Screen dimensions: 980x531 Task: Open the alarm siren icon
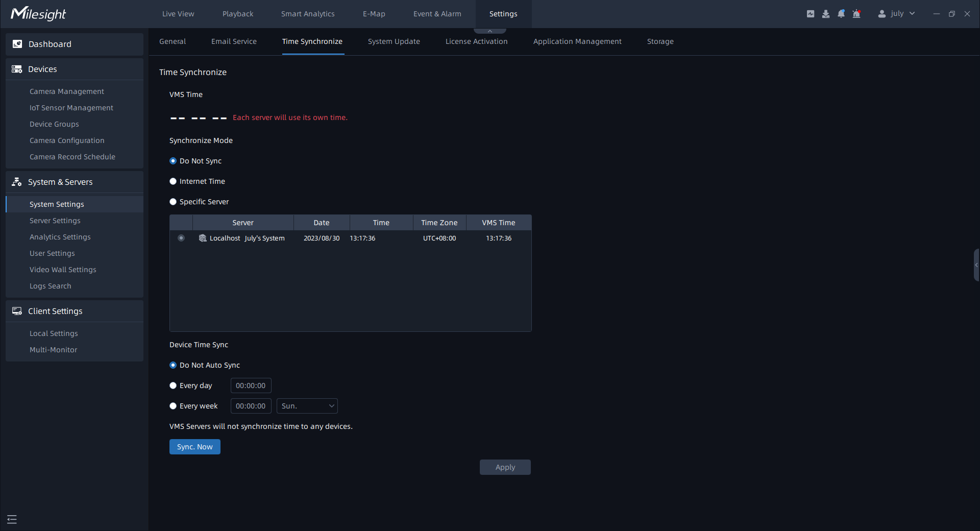click(856, 14)
